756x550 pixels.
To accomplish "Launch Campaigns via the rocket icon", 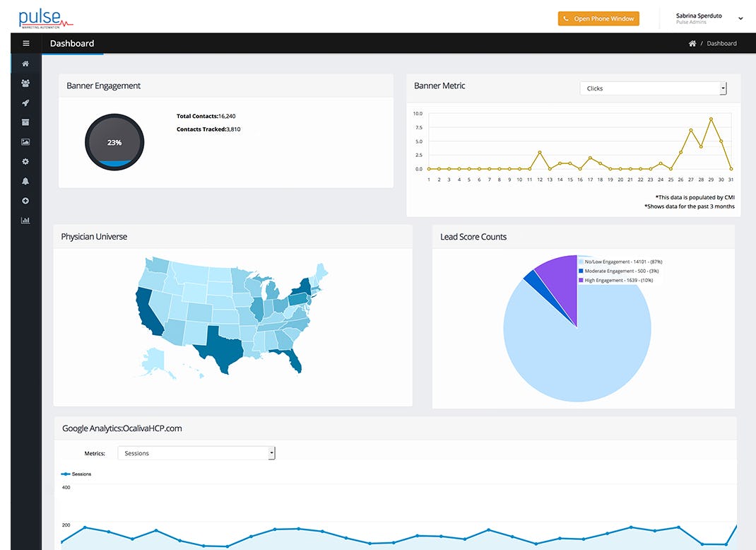I will coord(25,103).
